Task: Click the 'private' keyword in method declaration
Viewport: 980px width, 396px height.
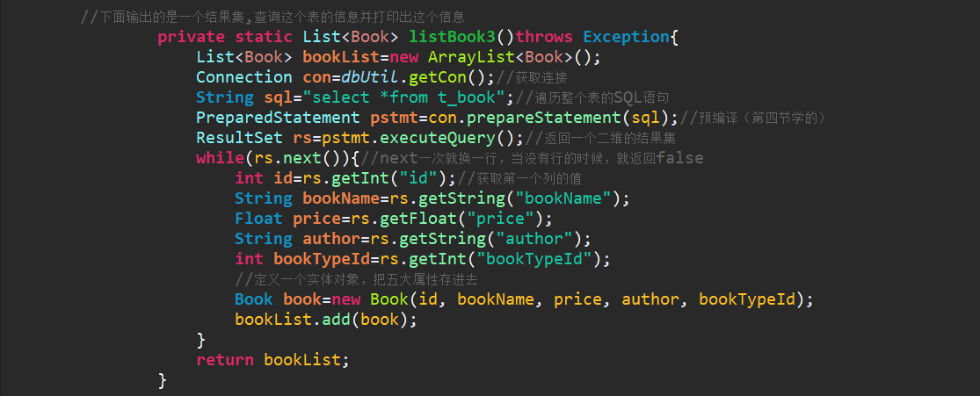Action: tap(192, 37)
